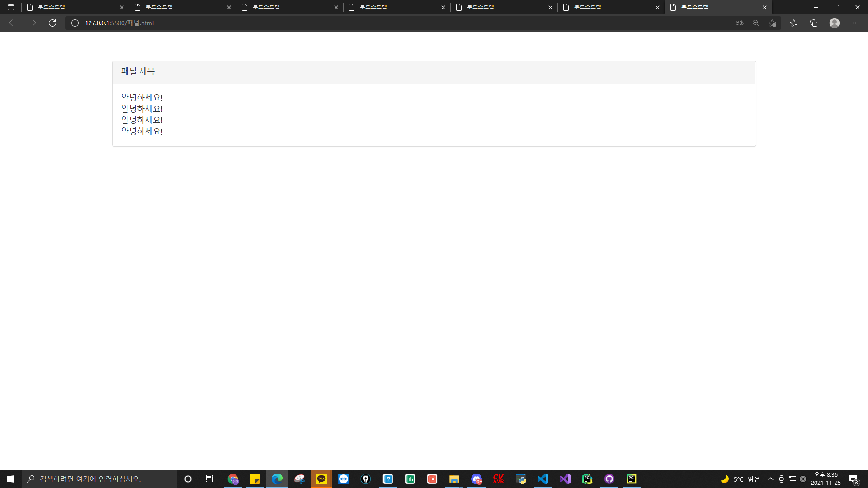Show hidden system tray icons

tap(771, 479)
